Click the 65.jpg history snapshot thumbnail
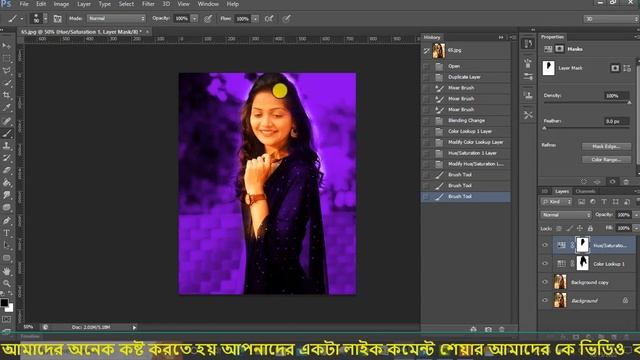The height and width of the screenshot is (360, 640). [x=439, y=51]
